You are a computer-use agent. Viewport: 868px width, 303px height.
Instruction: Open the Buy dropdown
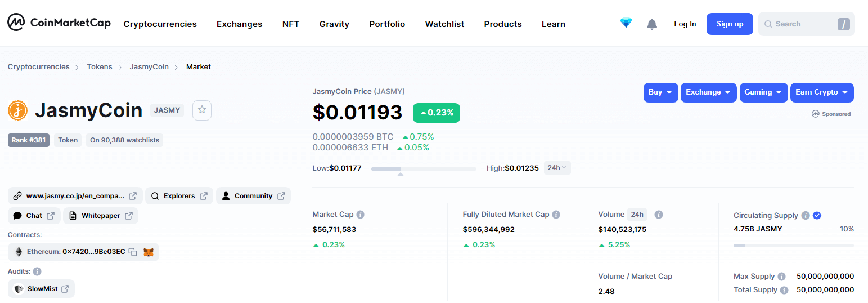coord(660,92)
